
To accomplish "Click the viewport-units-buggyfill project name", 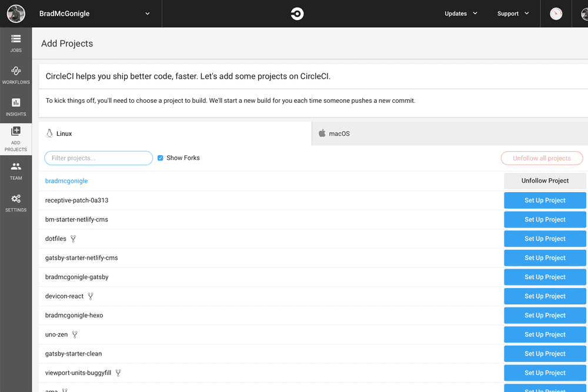I will pos(78,373).
